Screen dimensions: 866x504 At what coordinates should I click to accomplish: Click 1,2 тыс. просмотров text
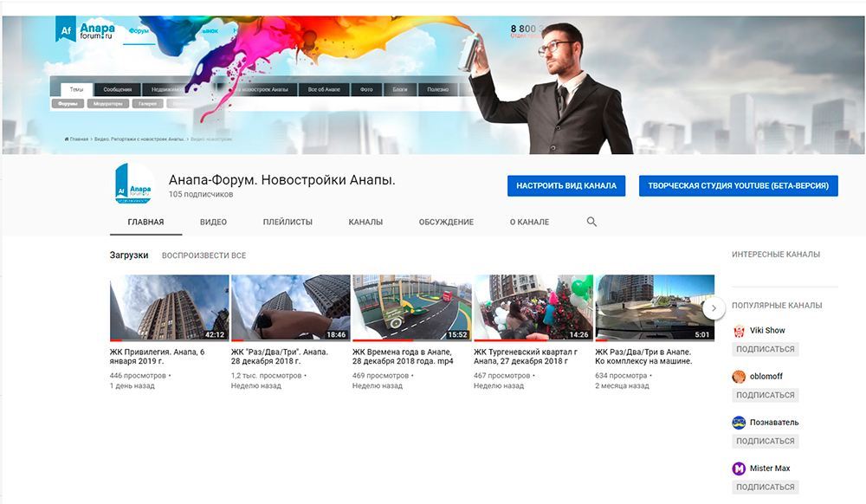point(266,375)
